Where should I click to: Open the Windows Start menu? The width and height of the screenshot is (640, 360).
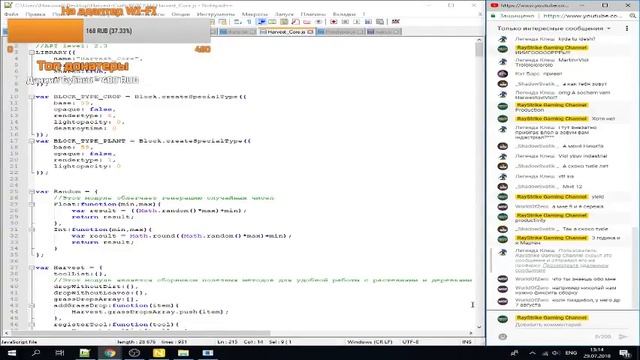point(11,353)
